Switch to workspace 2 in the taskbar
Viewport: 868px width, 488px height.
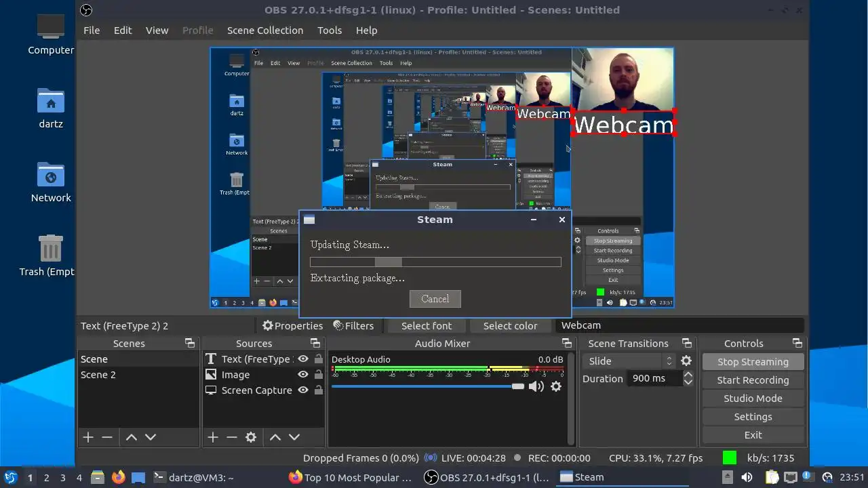tap(47, 477)
